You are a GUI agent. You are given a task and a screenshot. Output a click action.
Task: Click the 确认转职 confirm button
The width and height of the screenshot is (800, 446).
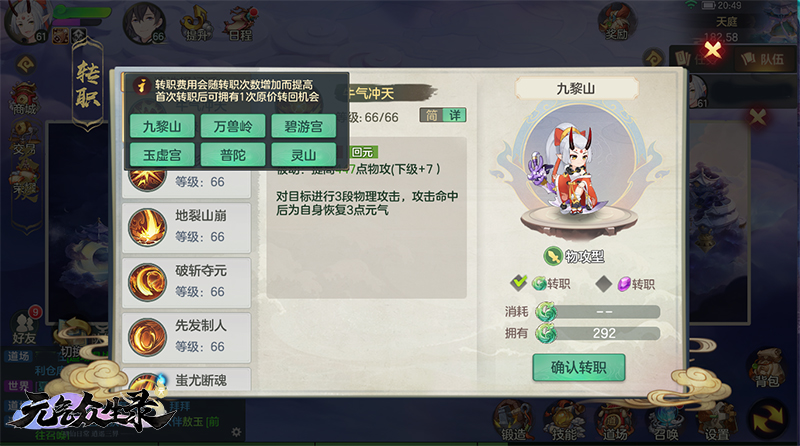[579, 367]
